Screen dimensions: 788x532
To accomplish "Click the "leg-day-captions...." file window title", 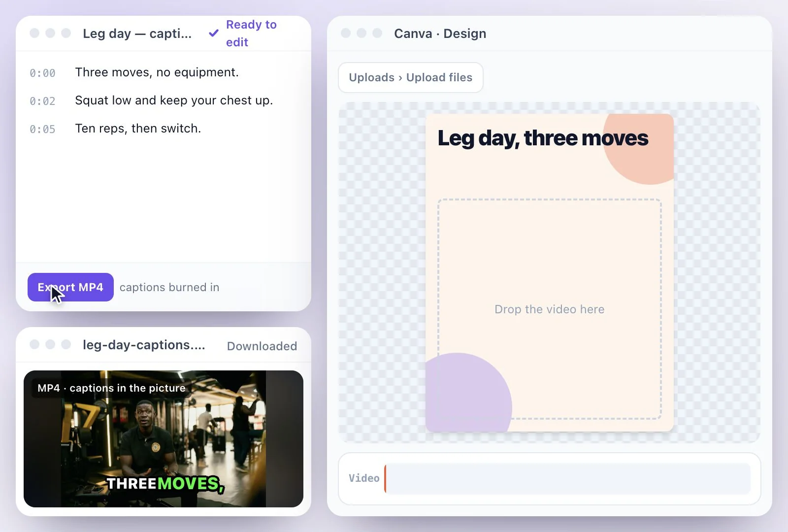I will click(x=144, y=345).
